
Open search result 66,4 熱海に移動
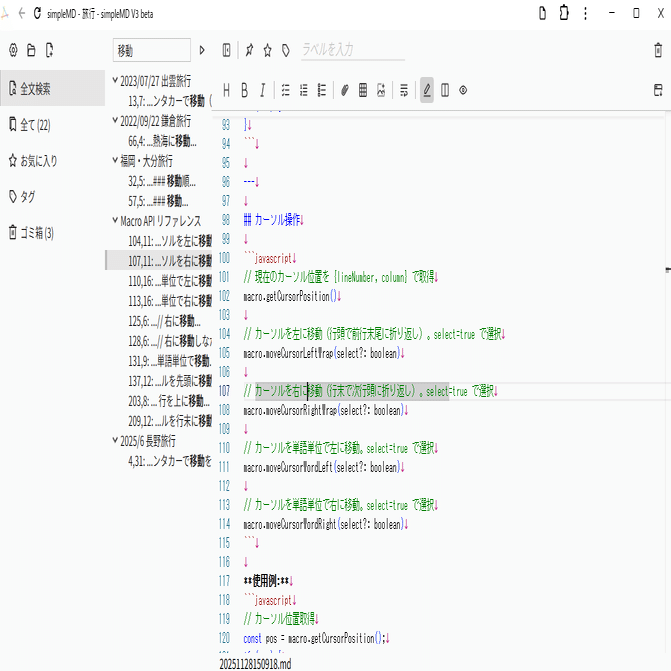pyautogui.click(x=159, y=140)
